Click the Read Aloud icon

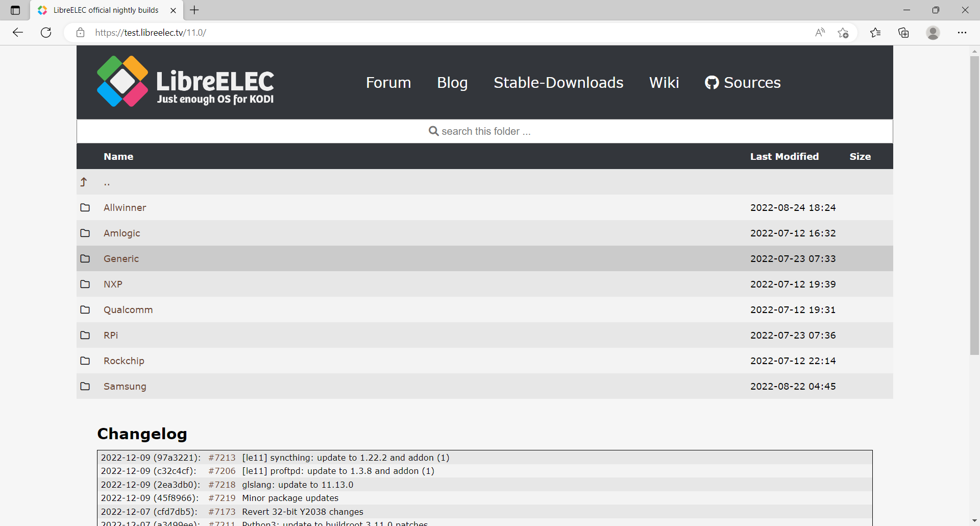point(820,33)
